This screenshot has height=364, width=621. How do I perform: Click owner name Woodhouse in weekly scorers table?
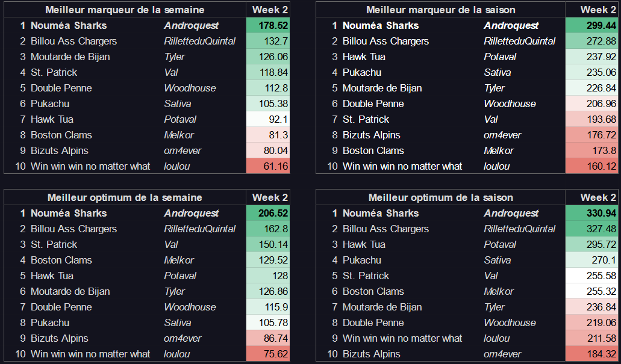point(190,88)
